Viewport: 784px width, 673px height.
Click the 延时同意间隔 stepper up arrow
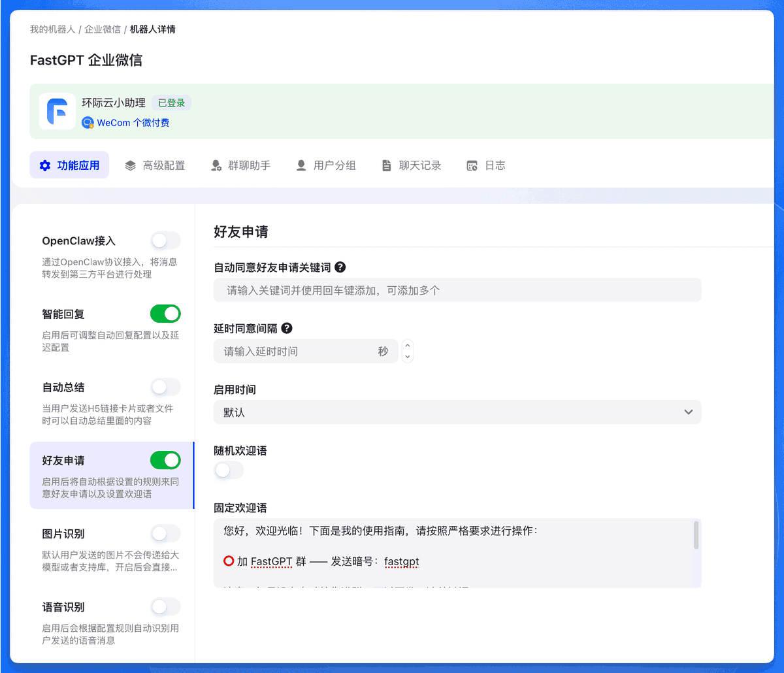408,345
